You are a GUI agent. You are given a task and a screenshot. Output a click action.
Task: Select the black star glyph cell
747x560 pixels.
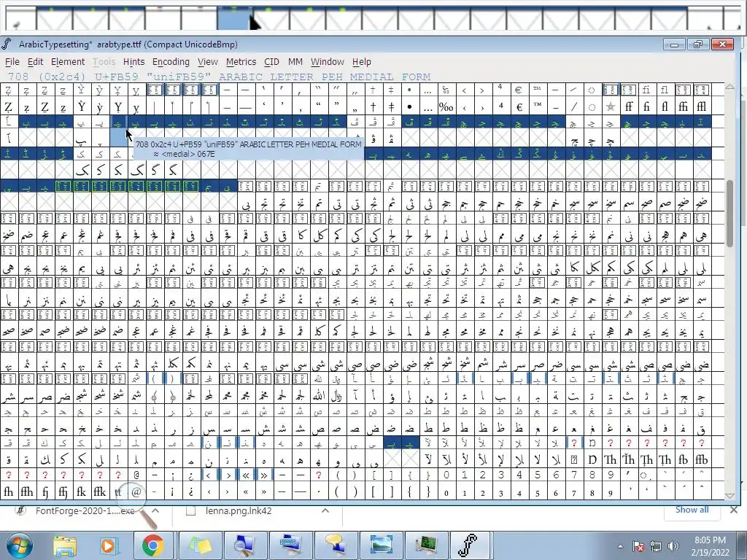[x=611, y=106]
